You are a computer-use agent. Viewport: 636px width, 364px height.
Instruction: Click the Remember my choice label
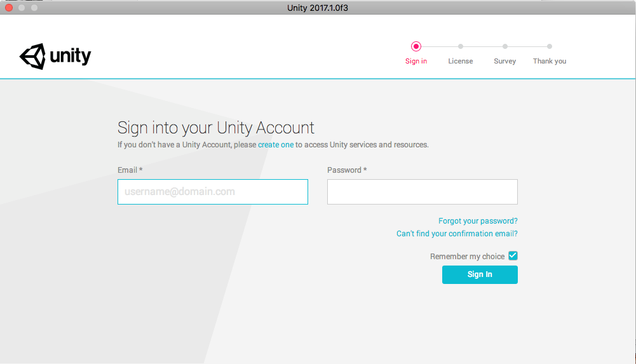(467, 257)
